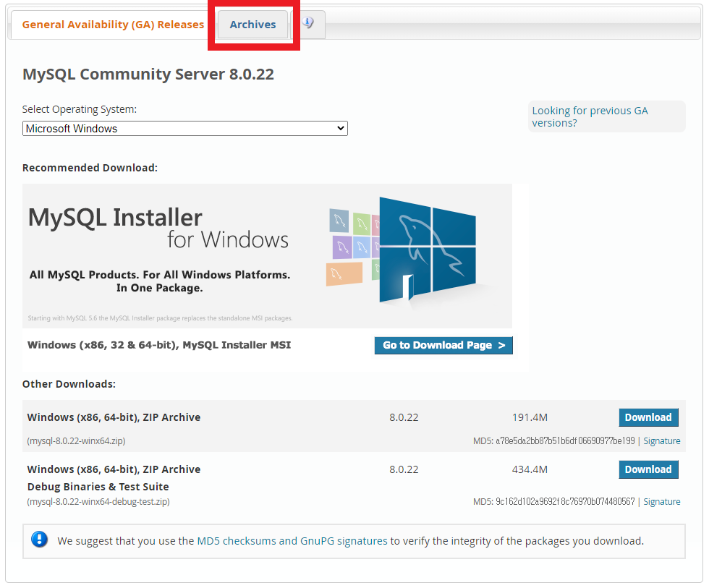Select the filename (mysql-8.0.22-winx64.zip) text

point(77,441)
